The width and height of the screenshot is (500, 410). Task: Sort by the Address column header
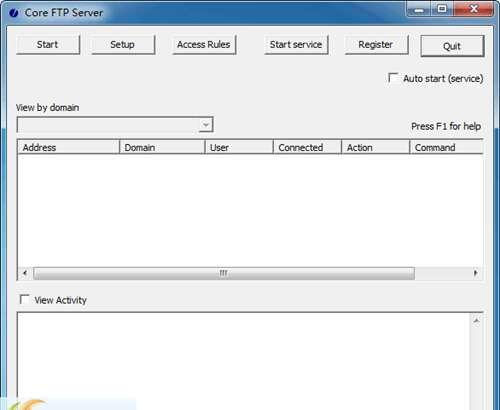coord(68,147)
